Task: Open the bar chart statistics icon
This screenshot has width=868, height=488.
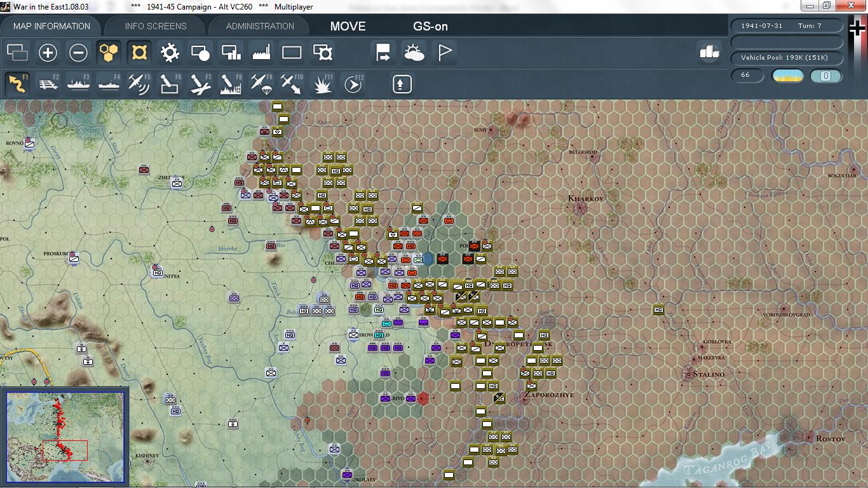Action: [709, 52]
